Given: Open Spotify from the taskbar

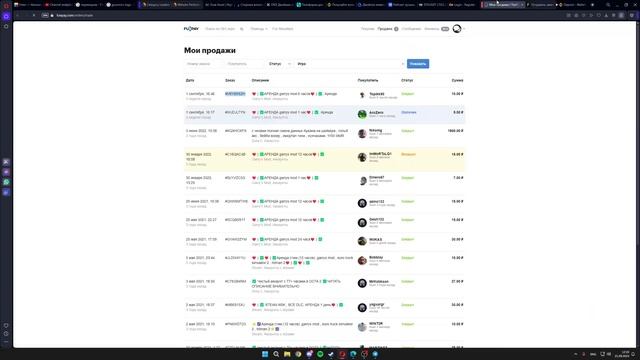Looking at the screenshot, I should pos(320,354).
